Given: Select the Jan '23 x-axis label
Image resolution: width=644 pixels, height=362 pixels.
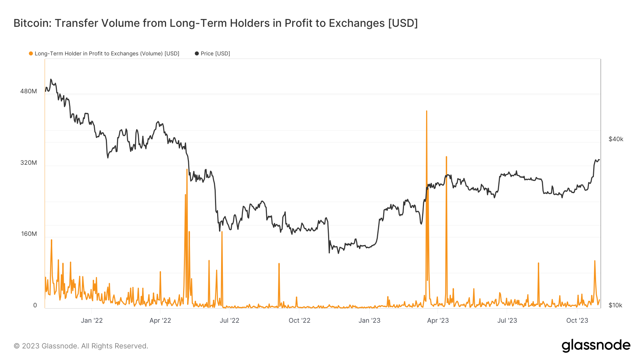Looking at the screenshot, I should [x=369, y=321].
